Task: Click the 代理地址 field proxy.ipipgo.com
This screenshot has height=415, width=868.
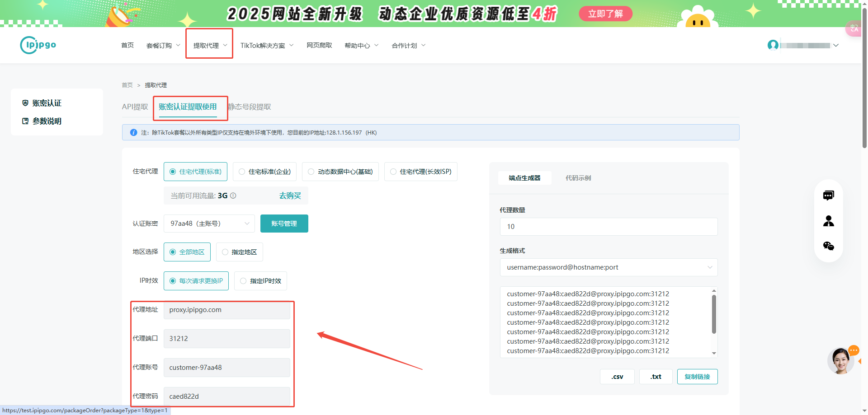Action: [x=227, y=310]
